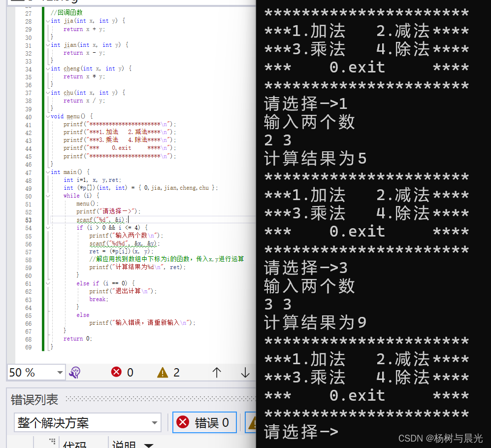Toggle the 错误 0 filter button
The image size is (491, 448).
(x=204, y=423)
